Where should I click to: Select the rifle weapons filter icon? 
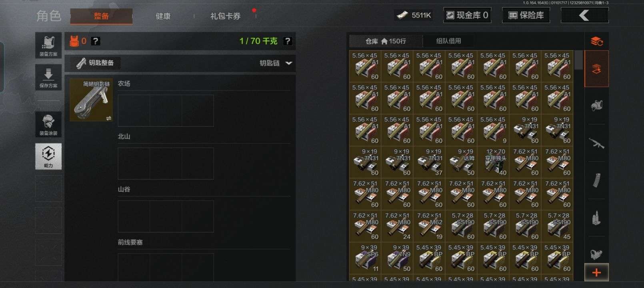(x=596, y=143)
